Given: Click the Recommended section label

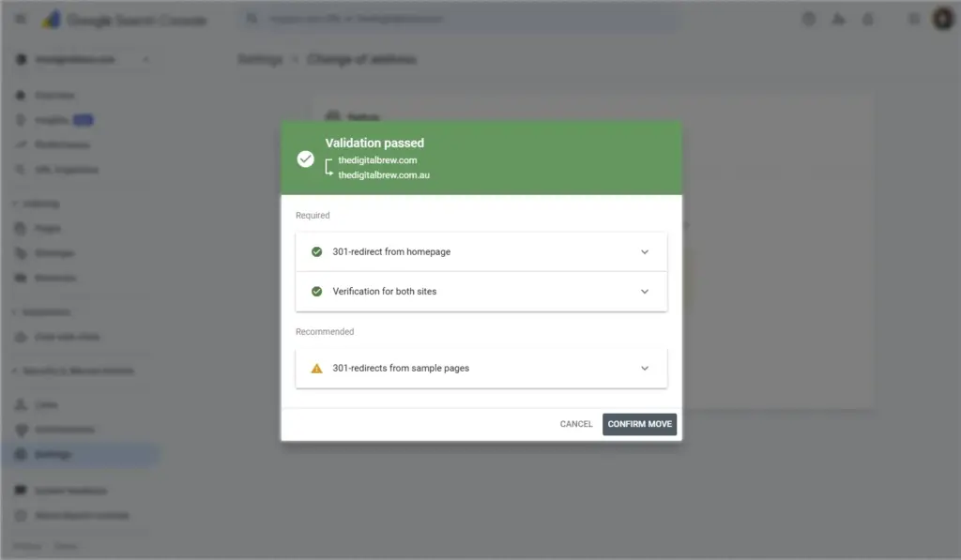Looking at the screenshot, I should click(x=325, y=331).
